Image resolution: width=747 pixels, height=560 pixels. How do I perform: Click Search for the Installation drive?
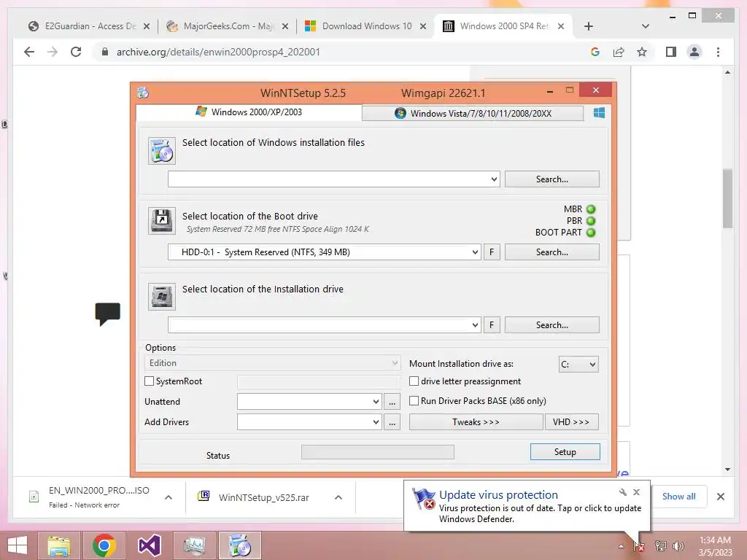(x=551, y=324)
